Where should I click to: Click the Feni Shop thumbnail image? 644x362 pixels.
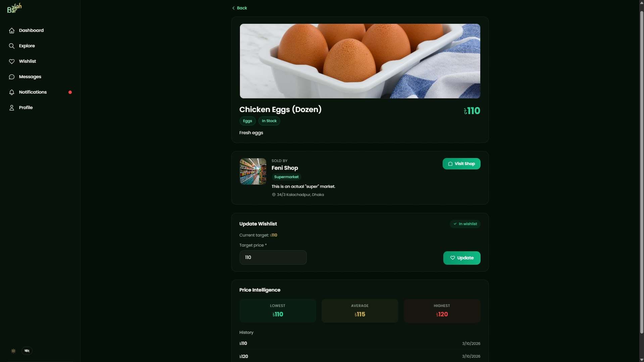click(253, 171)
